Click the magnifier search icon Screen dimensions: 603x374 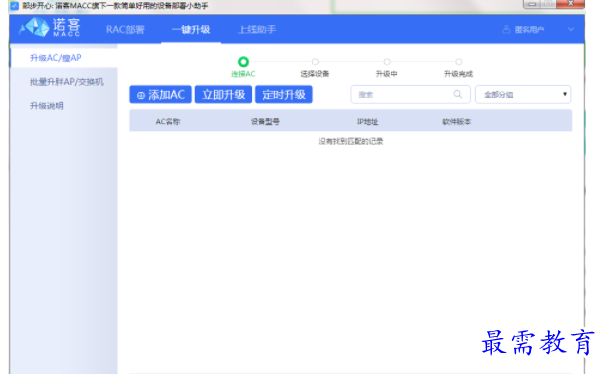coord(457,94)
